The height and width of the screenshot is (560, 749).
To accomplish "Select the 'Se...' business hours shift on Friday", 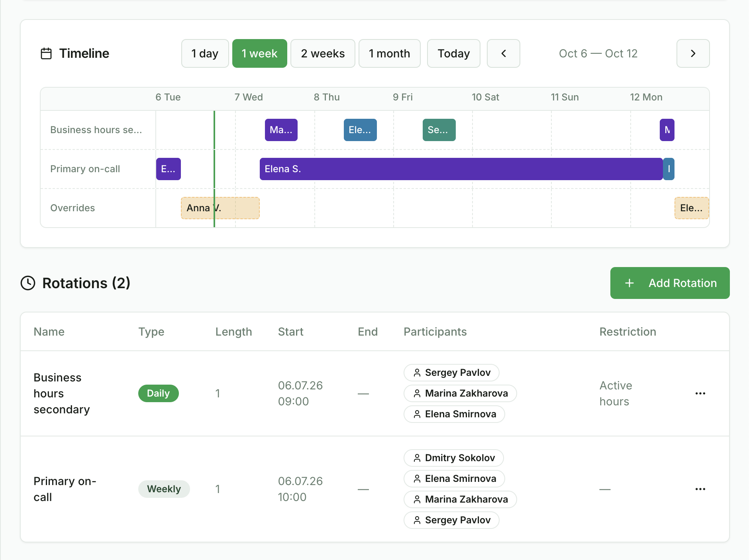I will 439,130.
